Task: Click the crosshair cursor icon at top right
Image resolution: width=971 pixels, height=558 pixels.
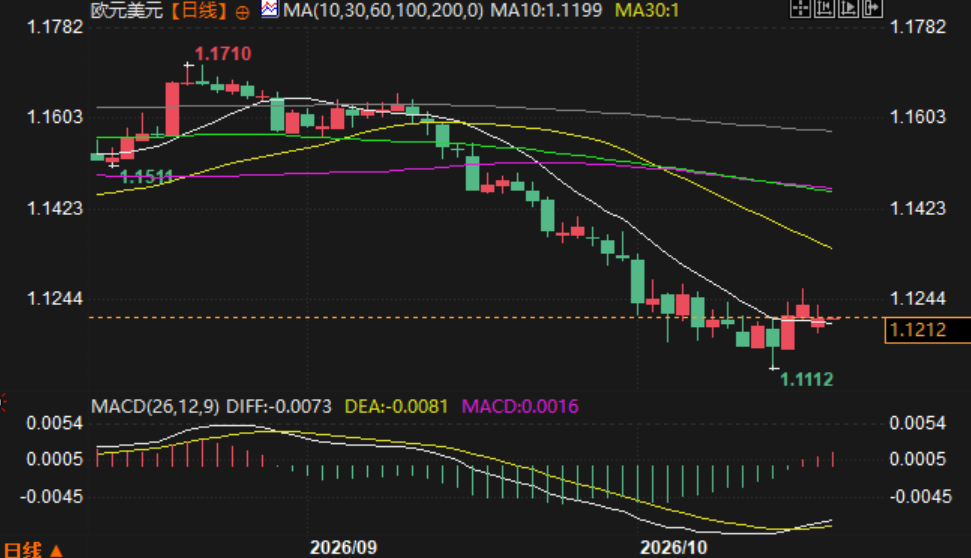Action: [x=800, y=8]
